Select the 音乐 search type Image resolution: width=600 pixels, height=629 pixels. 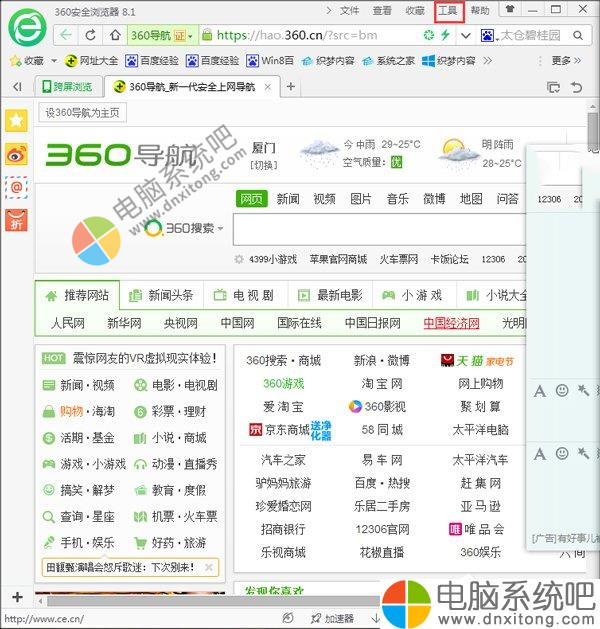[397, 199]
